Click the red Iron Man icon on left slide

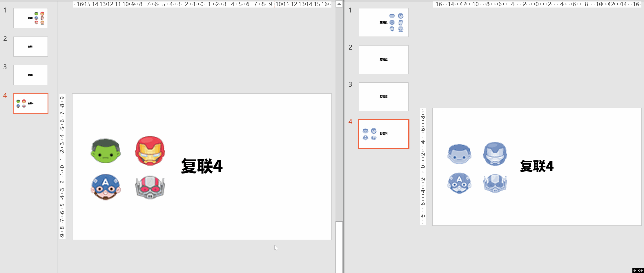[x=150, y=151]
